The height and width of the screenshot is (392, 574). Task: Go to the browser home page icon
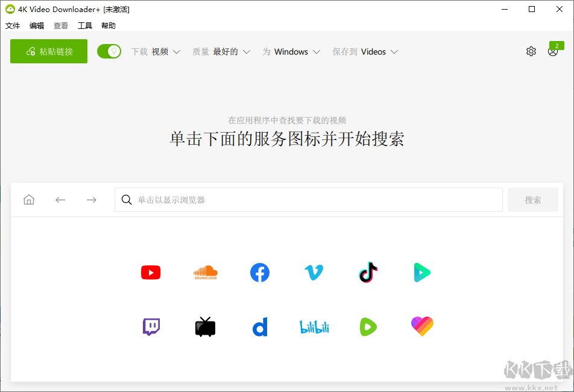point(29,200)
